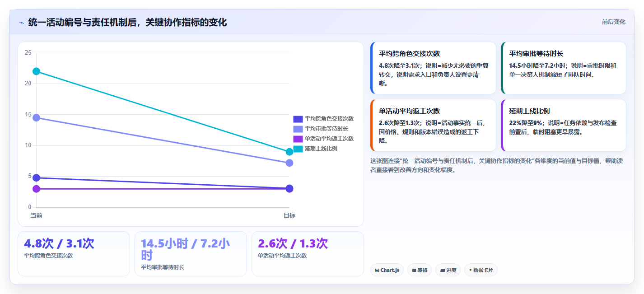This screenshot has height=294, width=644.
Task: Click the 25 y-axis tick label
Action: click(28, 53)
